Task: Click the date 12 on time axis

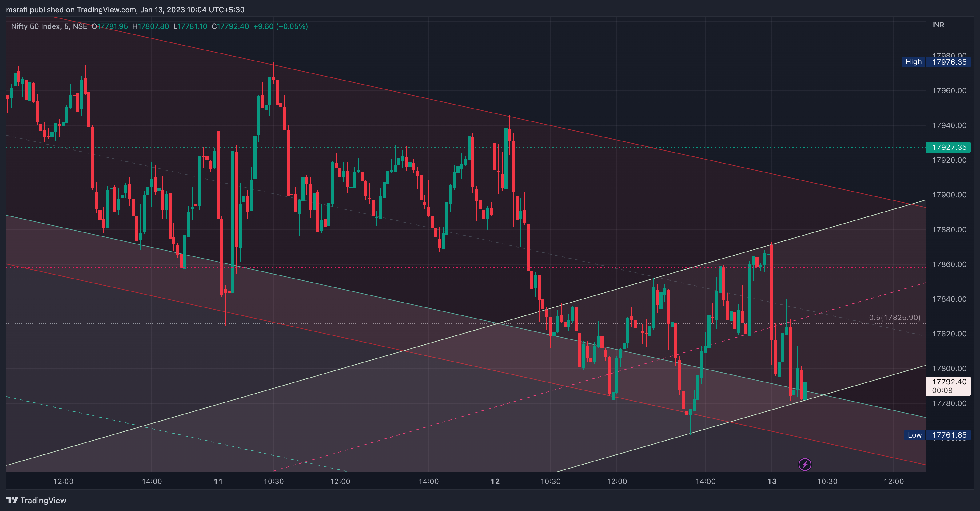Action: 495,481
